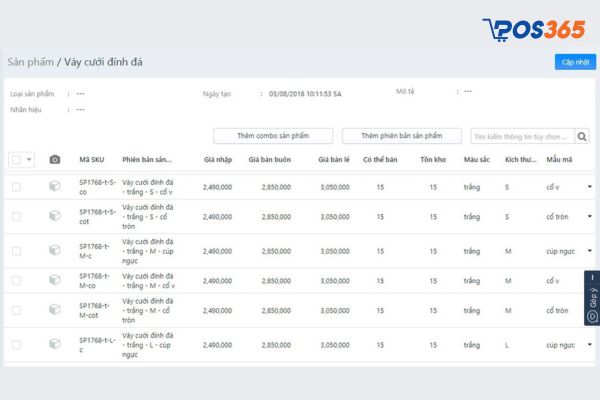Click product box icon for SP1768-t-S-cot
This screenshot has height=400, width=600.
55,216
